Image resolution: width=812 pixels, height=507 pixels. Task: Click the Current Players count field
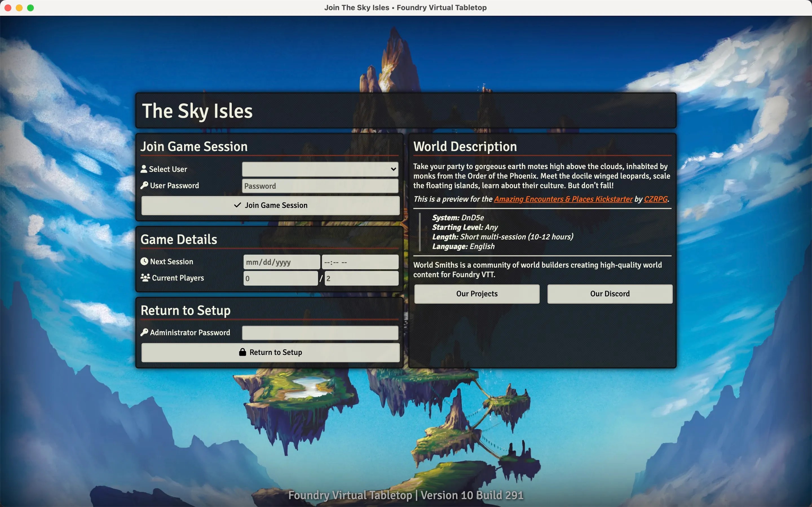(x=281, y=278)
